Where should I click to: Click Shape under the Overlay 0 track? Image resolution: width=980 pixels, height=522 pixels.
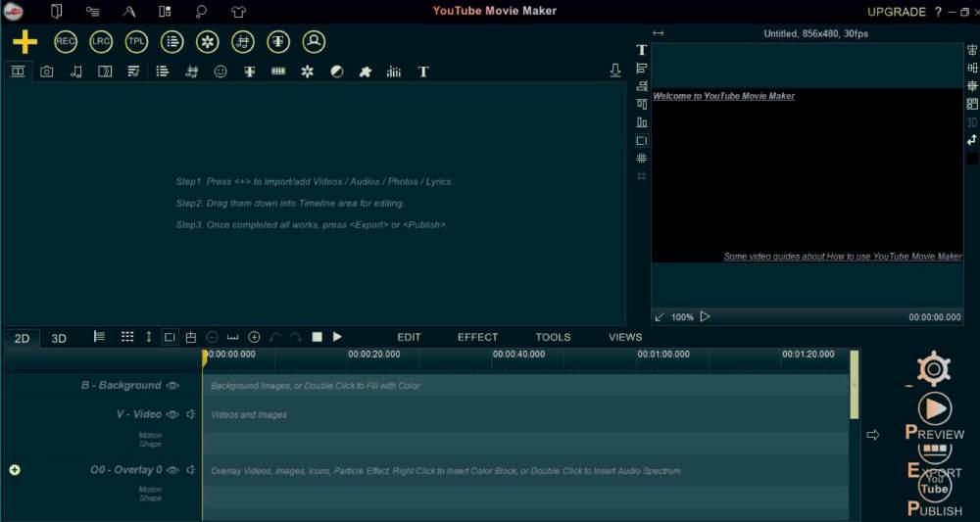[x=150, y=498]
